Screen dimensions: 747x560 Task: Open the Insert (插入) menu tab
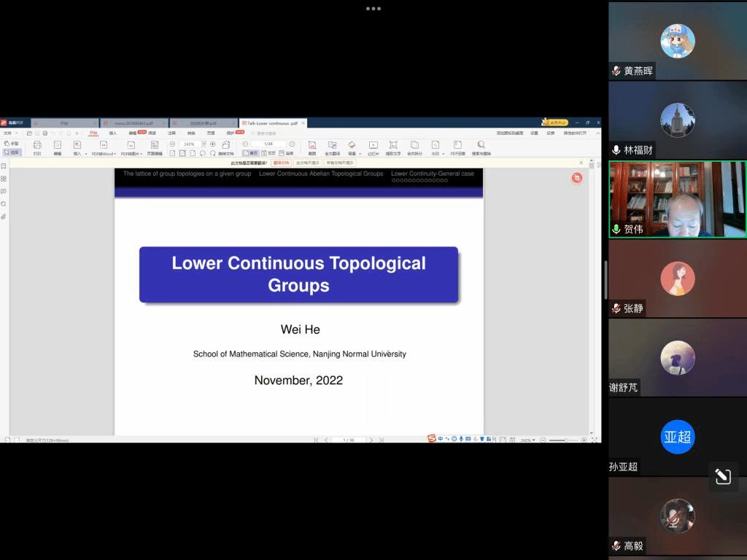pos(113,133)
